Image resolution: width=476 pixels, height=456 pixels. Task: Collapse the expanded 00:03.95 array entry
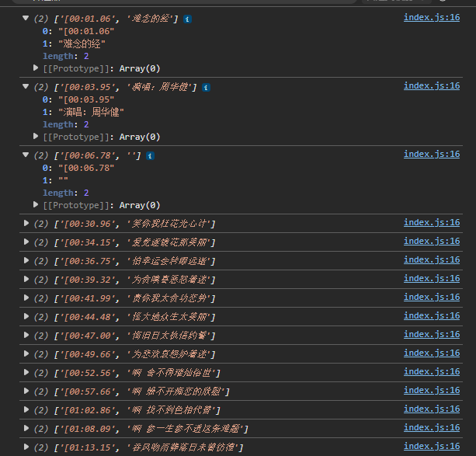26,86
